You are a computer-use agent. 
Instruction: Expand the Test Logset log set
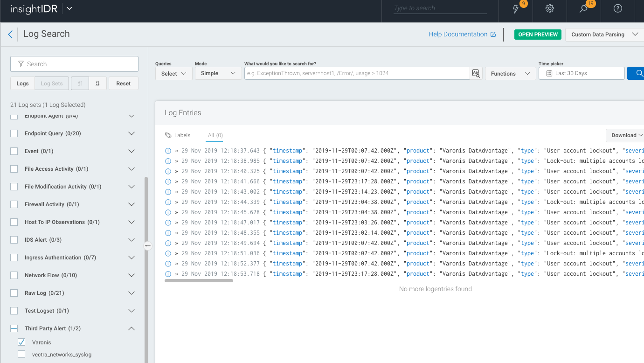click(132, 311)
